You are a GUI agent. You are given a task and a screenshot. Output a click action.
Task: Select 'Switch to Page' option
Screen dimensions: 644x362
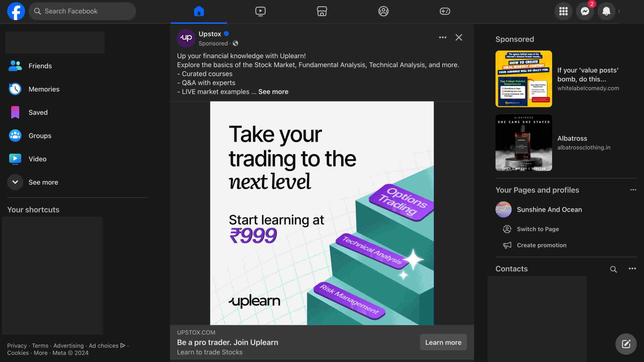pyautogui.click(x=538, y=229)
